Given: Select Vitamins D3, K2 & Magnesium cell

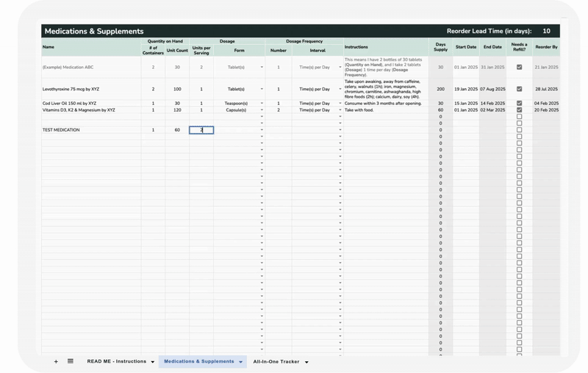Looking at the screenshot, I should 91,110.
